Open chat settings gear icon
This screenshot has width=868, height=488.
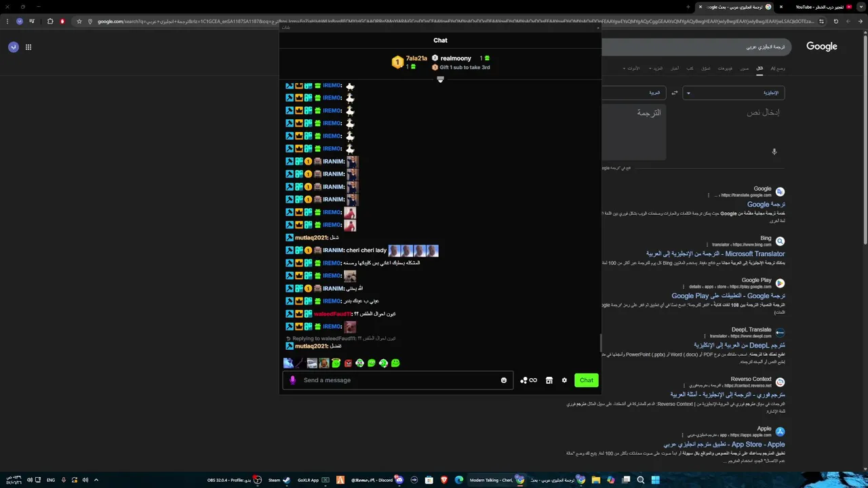click(564, 380)
